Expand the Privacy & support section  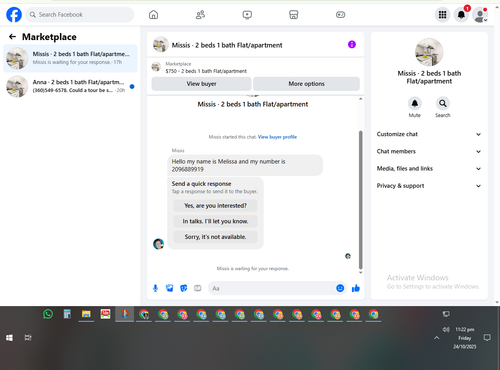(x=429, y=186)
